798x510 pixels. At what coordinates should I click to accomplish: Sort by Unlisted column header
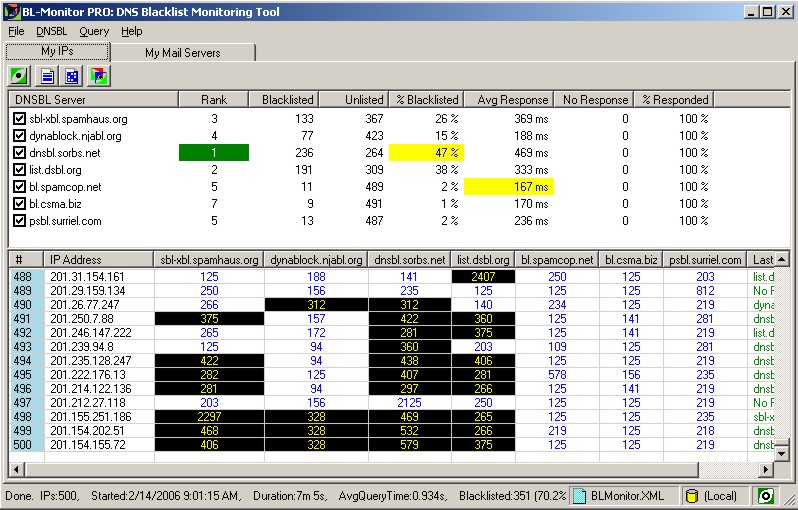[354, 100]
